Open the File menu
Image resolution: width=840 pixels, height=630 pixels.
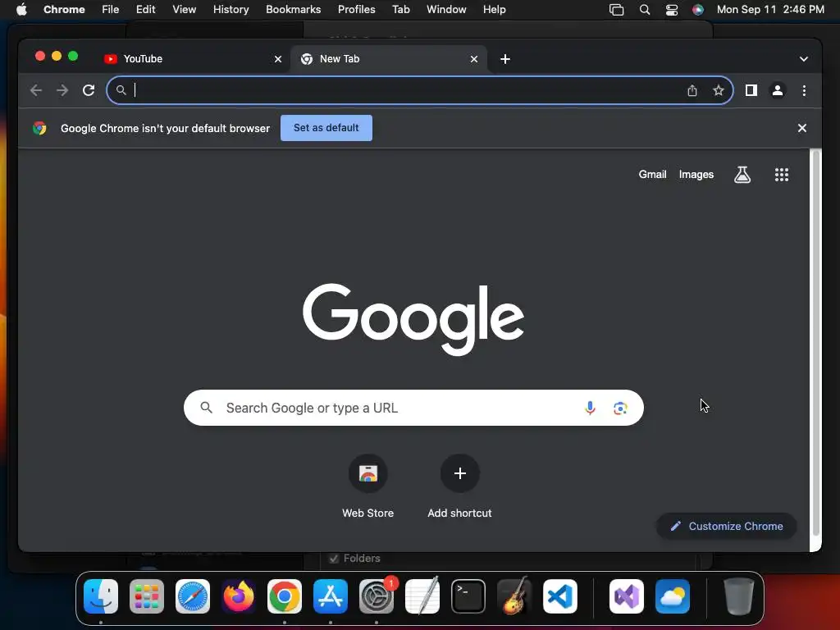click(111, 10)
